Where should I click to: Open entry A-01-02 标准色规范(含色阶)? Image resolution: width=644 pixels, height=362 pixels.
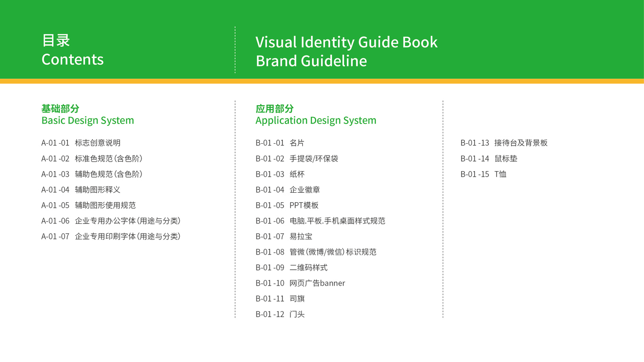click(x=92, y=158)
